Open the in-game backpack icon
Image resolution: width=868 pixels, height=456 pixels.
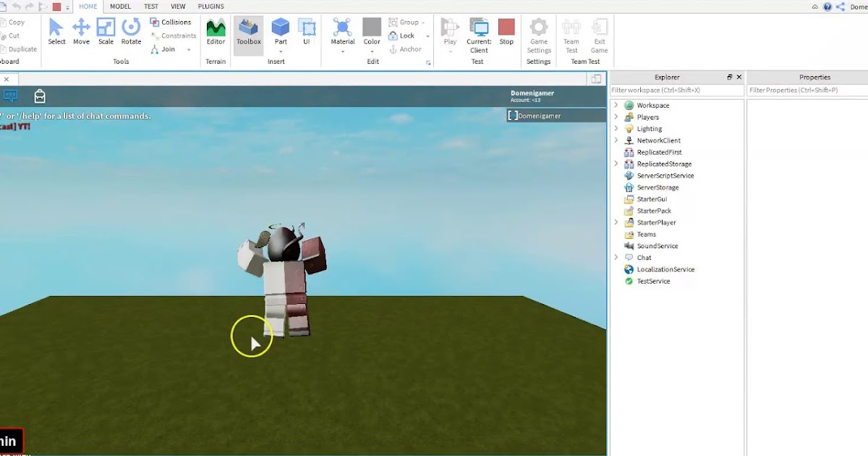point(40,96)
